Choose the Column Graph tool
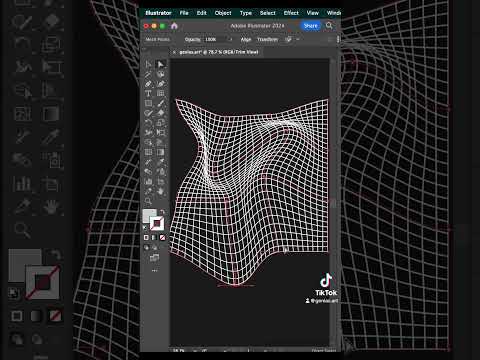Image resolution: width=480 pixels, height=360 pixels. pyautogui.click(x=148, y=182)
